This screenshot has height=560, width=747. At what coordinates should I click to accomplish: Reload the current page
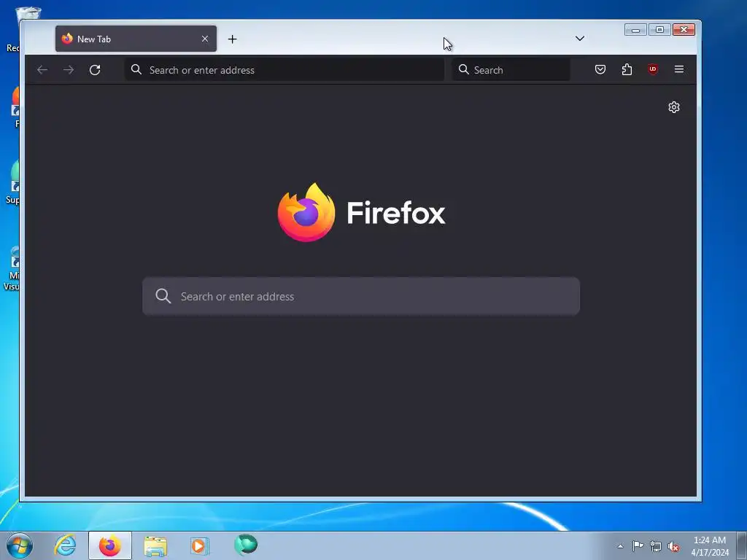pos(95,70)
